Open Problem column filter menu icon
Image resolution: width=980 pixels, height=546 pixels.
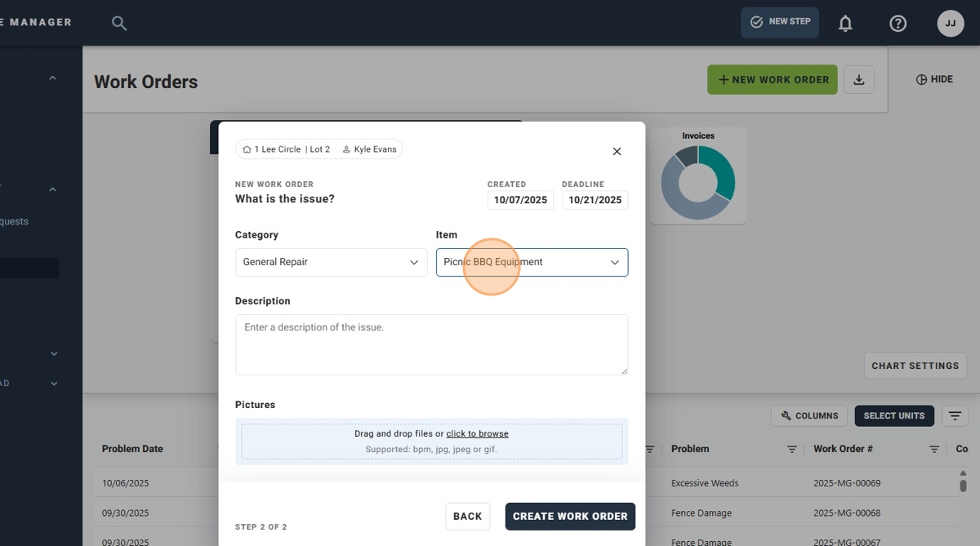(791, 449)
